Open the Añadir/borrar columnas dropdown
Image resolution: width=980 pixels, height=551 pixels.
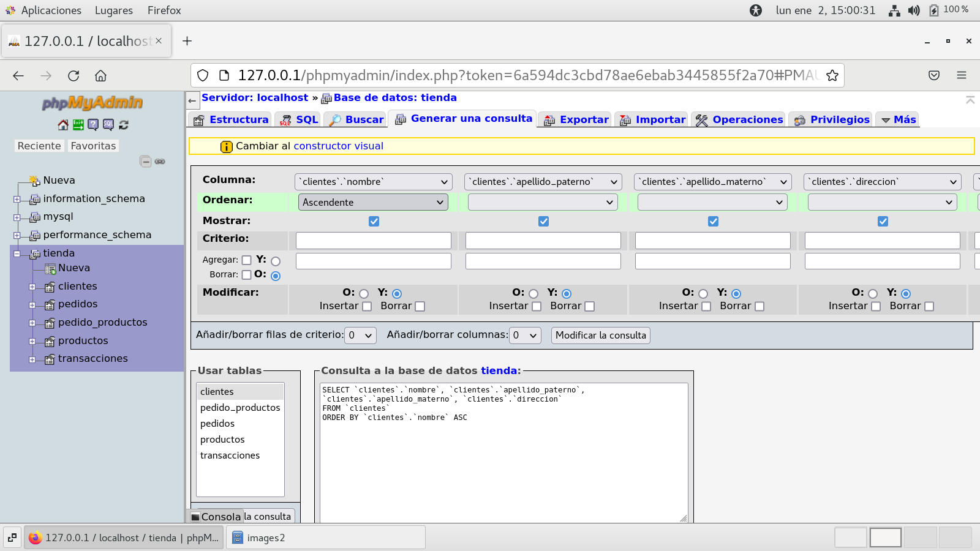point(526,335)
